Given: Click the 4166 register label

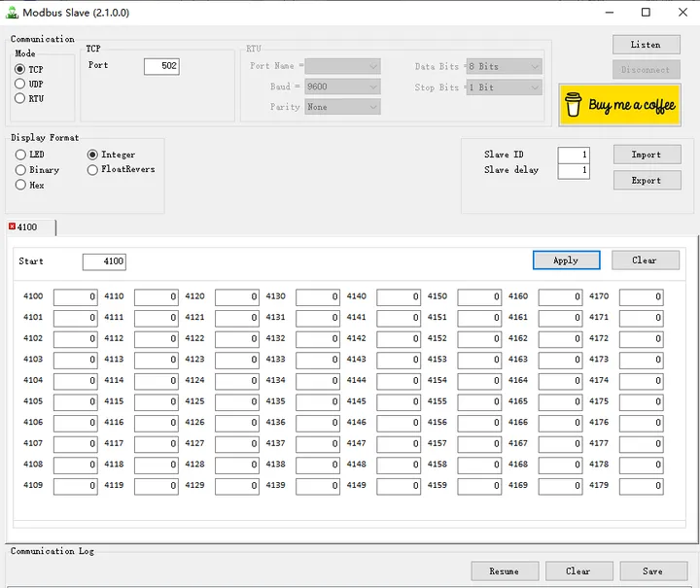Looking at the screenshot, I should pyautogui.click(x=518, y=422).
